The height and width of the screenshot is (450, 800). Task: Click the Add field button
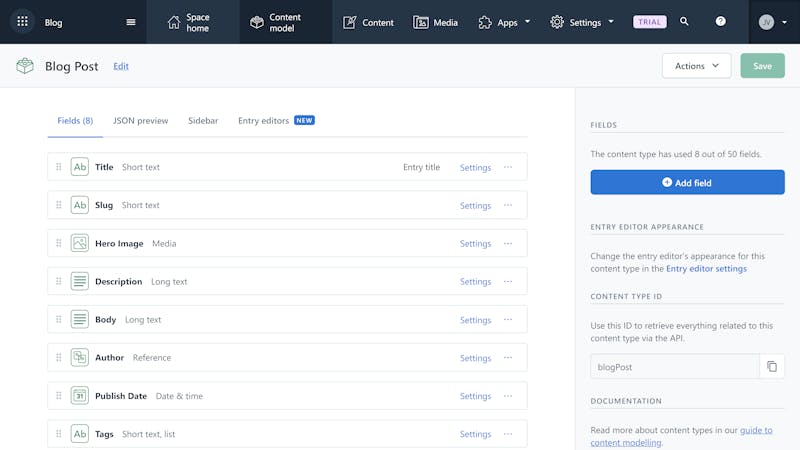point(687,182)
